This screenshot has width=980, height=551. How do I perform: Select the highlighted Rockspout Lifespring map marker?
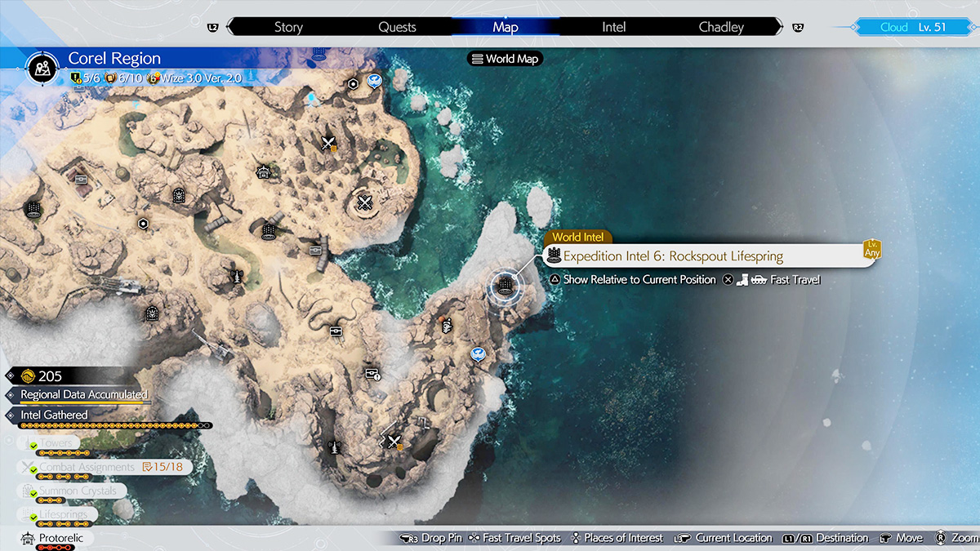point(505,285)
